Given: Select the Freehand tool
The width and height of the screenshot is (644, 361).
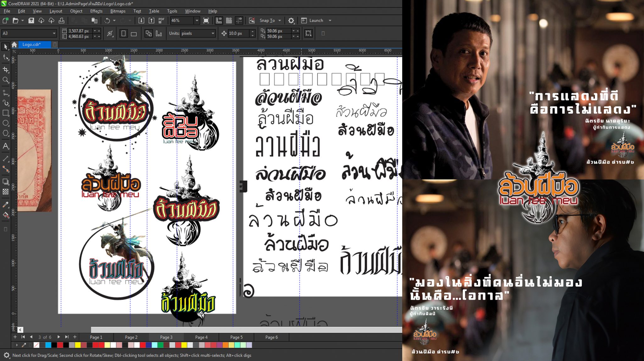Looking at the screenshot, I should pyautogui.click(x=5, y=93).
